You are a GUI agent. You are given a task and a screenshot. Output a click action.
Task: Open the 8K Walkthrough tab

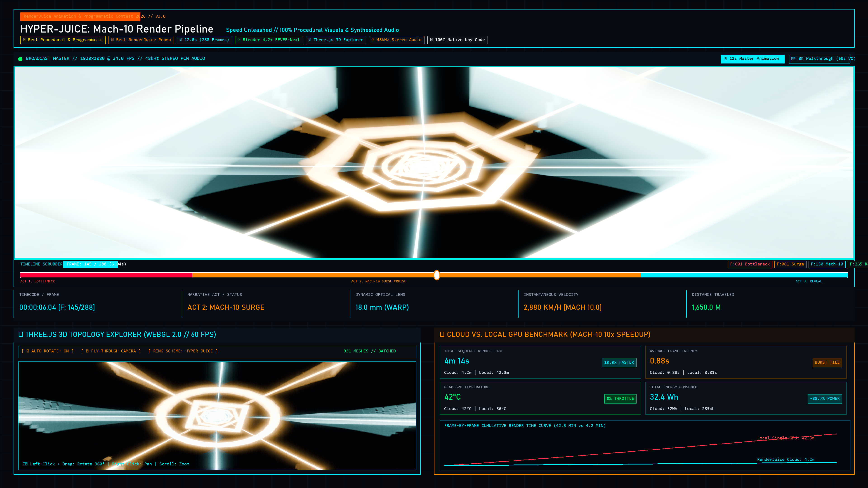pyautogui.click(x=819, y=59)
